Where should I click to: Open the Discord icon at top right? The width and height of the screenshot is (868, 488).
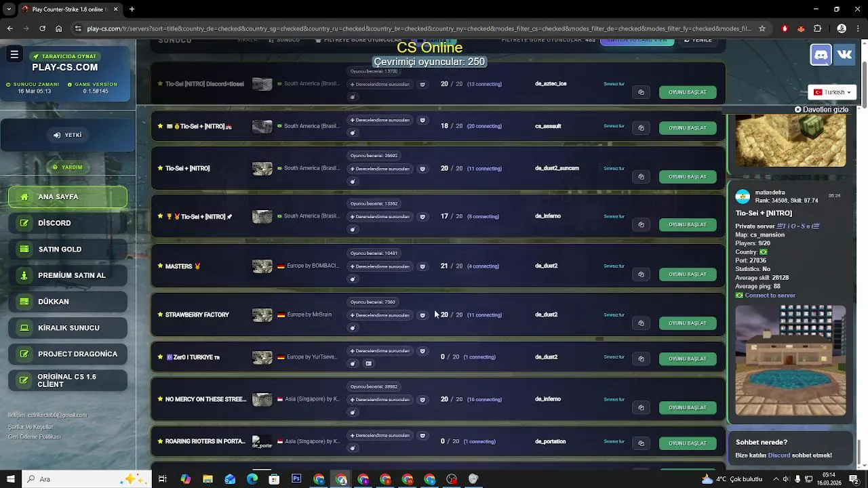pos(821,54)
